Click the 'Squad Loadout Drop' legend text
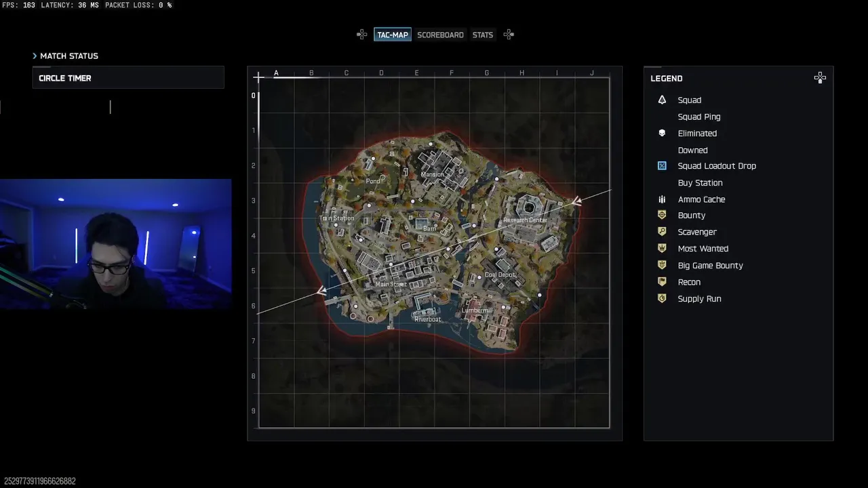 point(717,166)
